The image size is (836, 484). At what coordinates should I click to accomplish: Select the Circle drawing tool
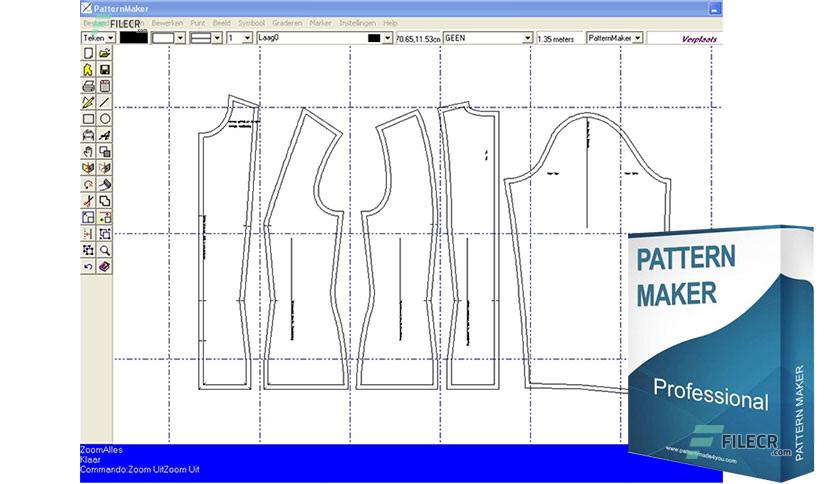105,119
